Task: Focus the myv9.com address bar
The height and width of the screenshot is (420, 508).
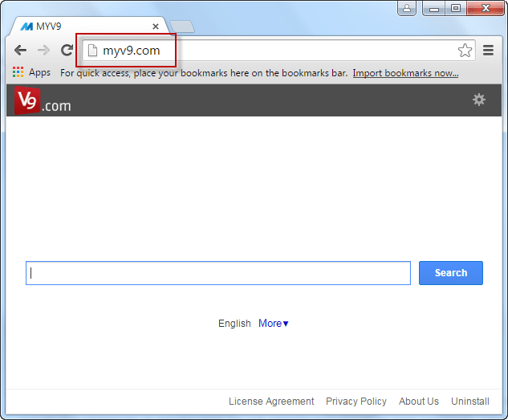Action: coord(278,51)
